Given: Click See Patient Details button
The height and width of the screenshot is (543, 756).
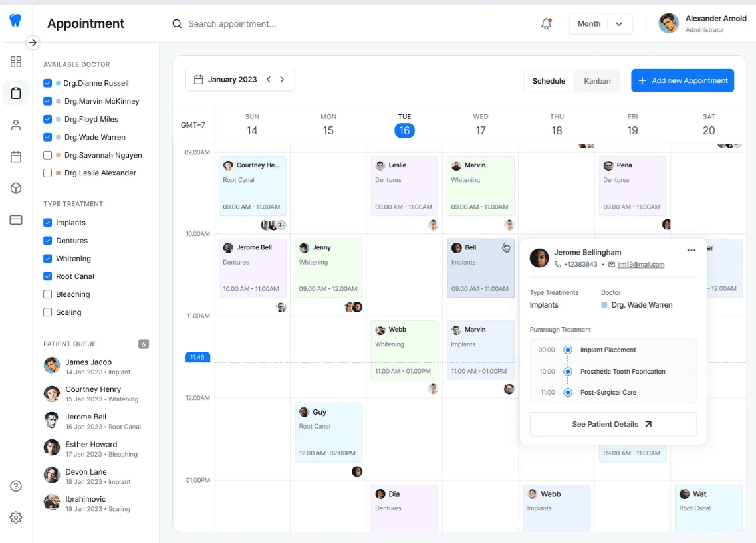Looking at the screenshot, I should tap(613, 424).
